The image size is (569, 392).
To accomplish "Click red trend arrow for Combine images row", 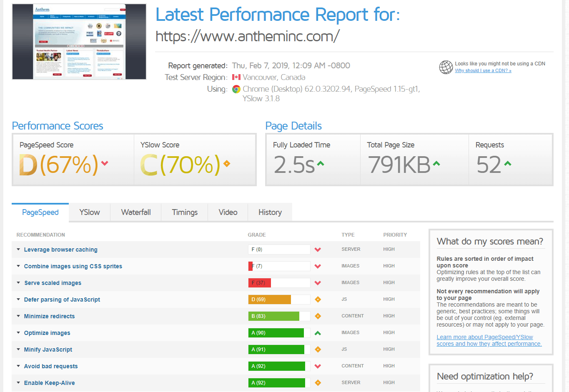I will pyautogui.click(x=318, y=266).
